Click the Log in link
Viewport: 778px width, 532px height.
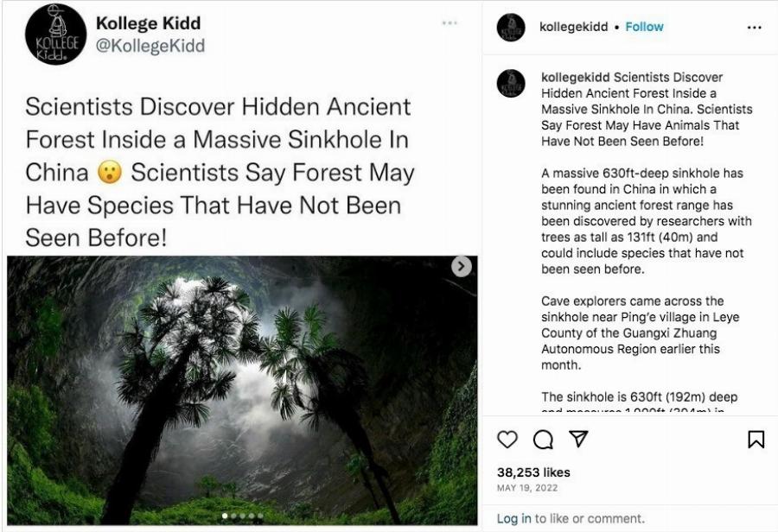coord(514,518)
